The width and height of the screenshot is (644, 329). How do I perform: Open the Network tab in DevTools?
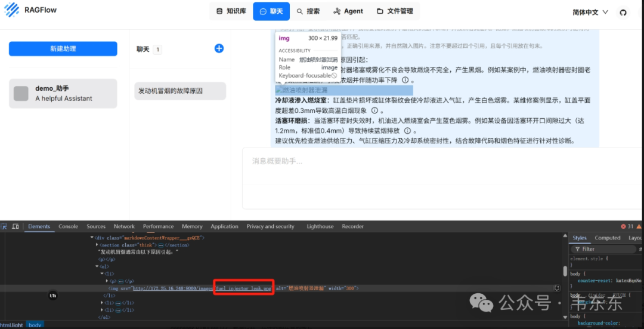click(x=124, y=227)
